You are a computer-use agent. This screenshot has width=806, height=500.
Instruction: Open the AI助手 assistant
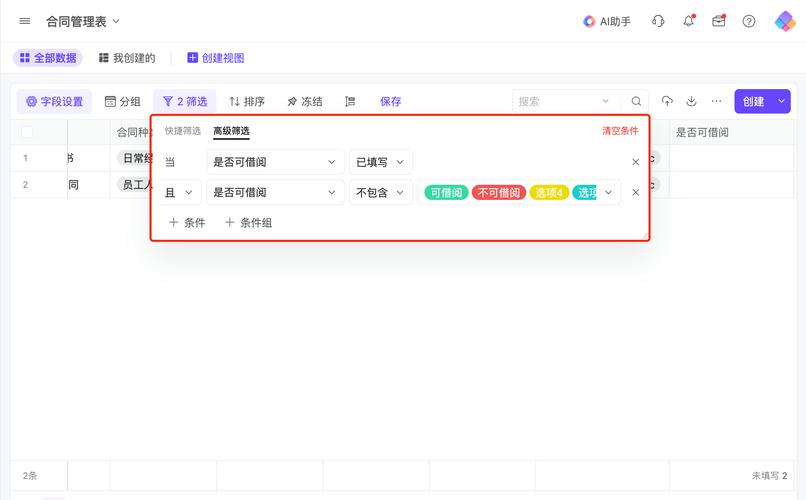607,21
